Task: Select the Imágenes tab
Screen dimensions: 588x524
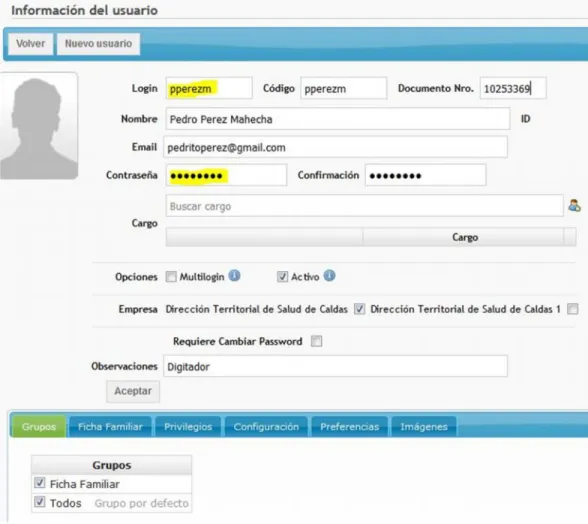Action: [424, 426]
